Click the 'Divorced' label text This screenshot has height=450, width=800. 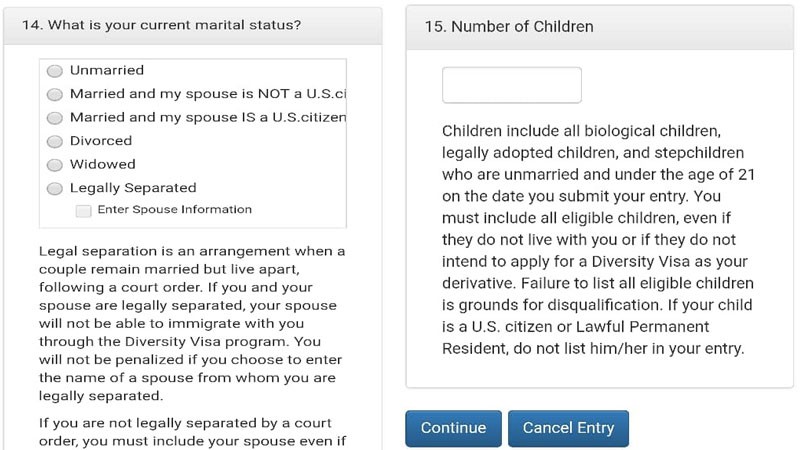click(101, 140)
